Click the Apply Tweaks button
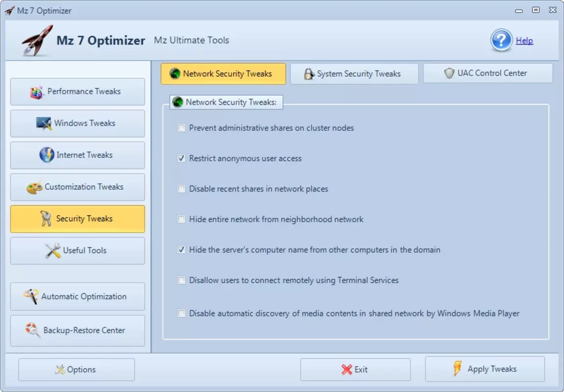The image size is (564, 392). [485, 369]
